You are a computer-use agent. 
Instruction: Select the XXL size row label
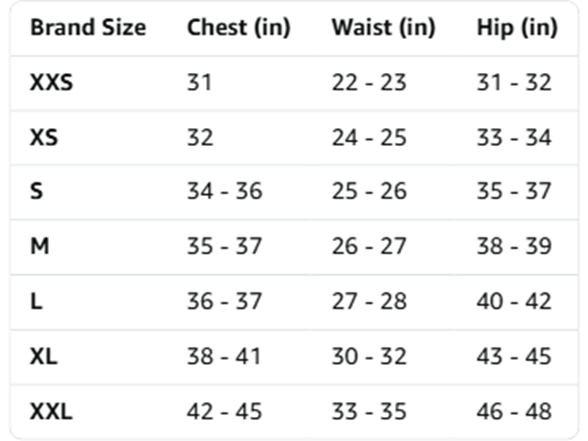coord(51,411)
